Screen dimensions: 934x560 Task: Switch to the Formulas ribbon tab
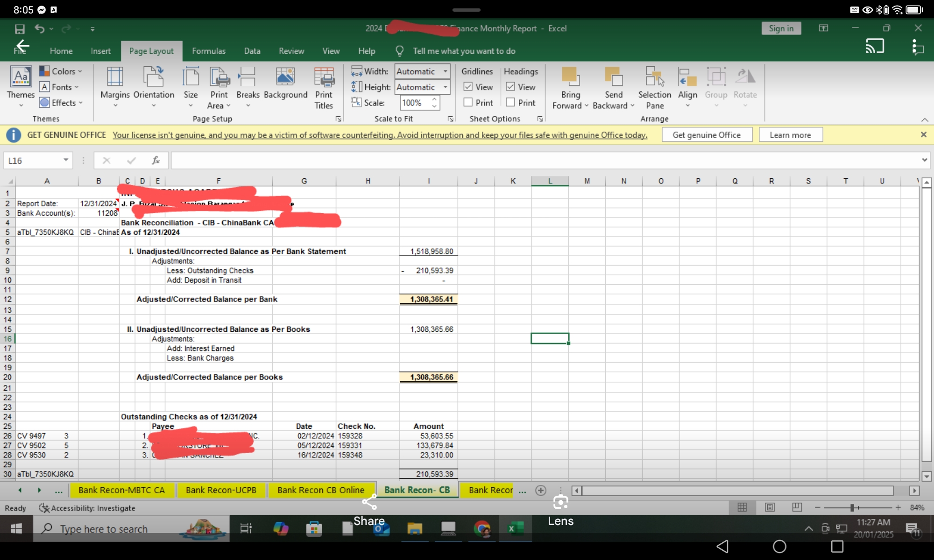[x=208, y=51]
